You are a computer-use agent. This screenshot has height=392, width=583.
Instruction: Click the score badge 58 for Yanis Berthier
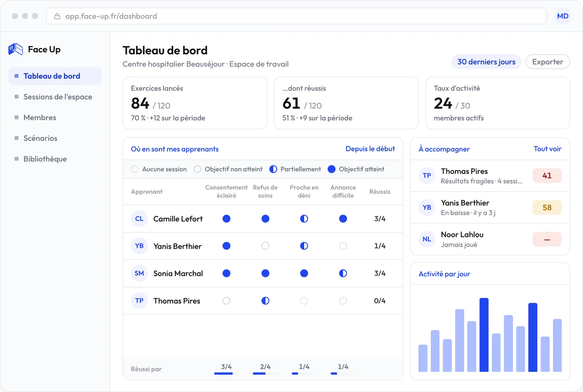[547, 208]
